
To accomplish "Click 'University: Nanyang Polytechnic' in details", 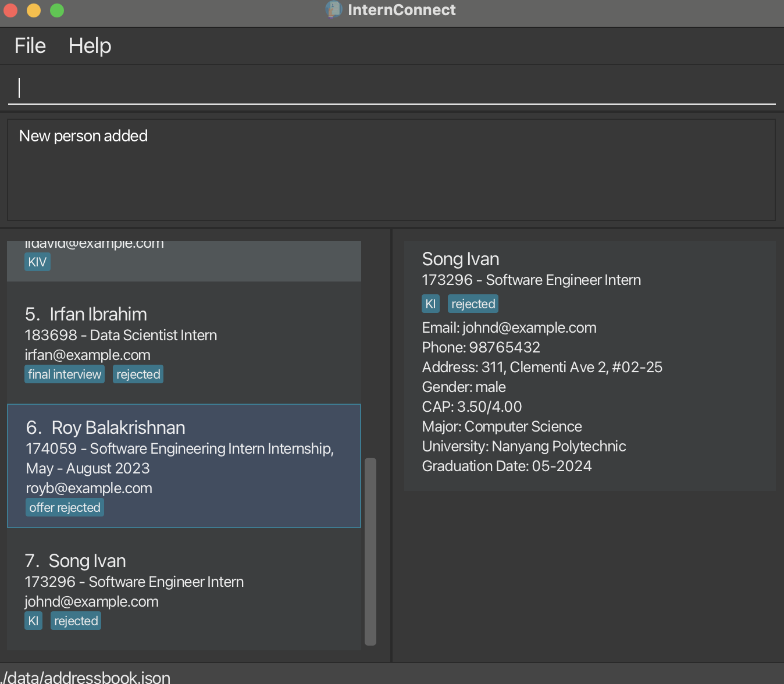I will coord(524,447).
